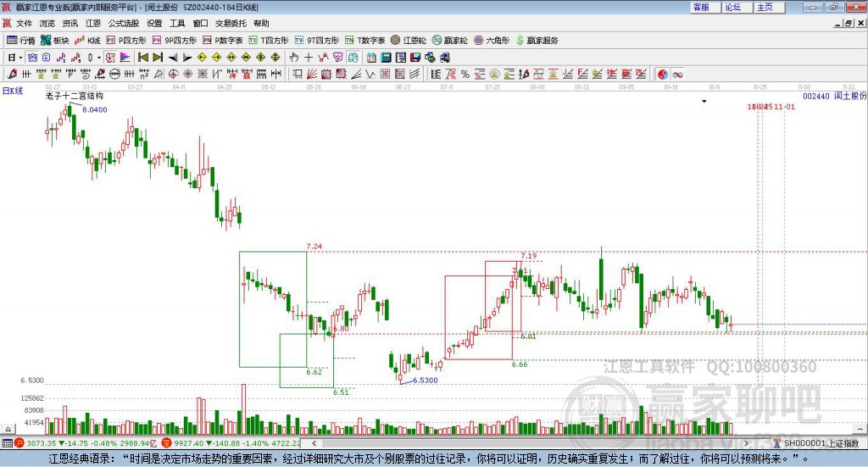The height and width of the screenshot is (467, 868).
Task: Switch to the K线 candlestick chart
Action: pyautogui.click(x=87, y=41)
